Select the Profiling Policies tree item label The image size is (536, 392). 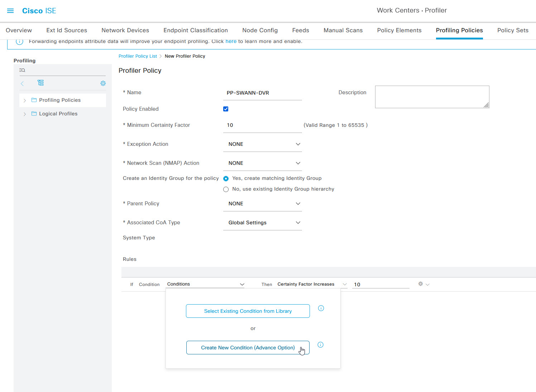click(x=60, y=100)
